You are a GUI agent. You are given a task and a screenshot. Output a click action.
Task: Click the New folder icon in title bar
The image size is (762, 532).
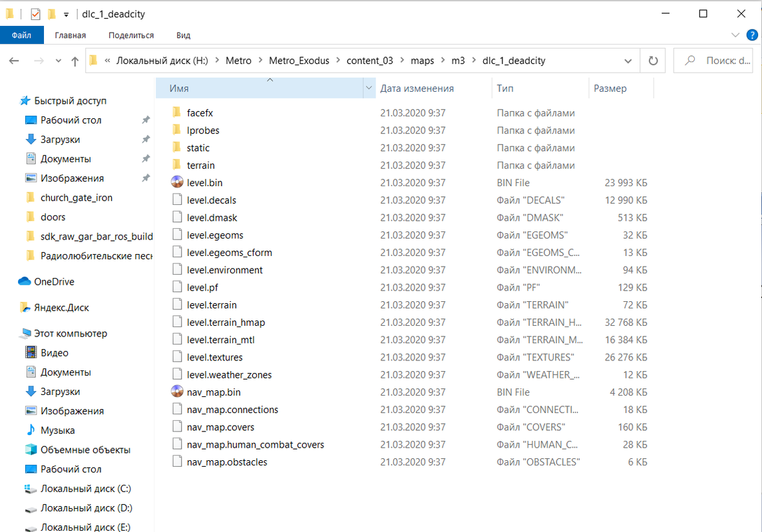pos(51,14)
